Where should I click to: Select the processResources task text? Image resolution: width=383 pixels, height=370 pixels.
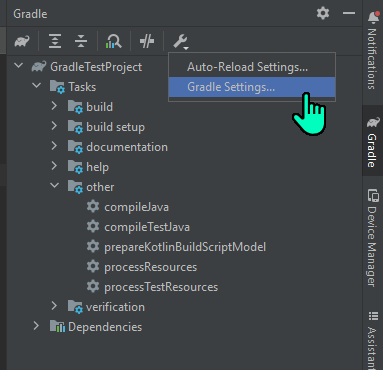pos(150,267)
